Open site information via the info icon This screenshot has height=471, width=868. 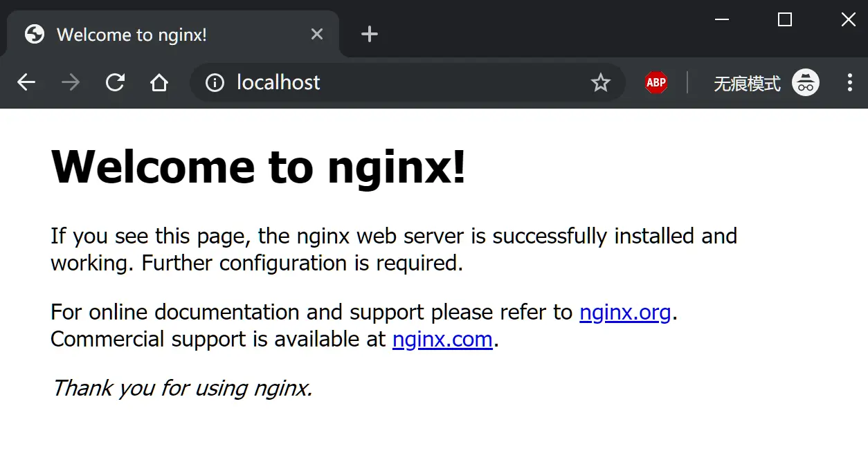pos(215,82)
